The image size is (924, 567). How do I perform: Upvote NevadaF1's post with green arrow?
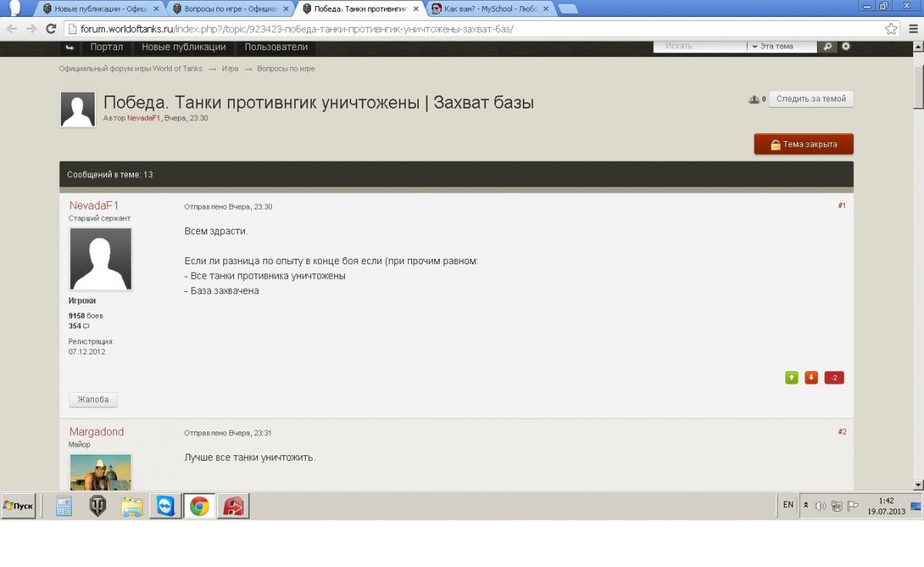(x=792, y=377)
